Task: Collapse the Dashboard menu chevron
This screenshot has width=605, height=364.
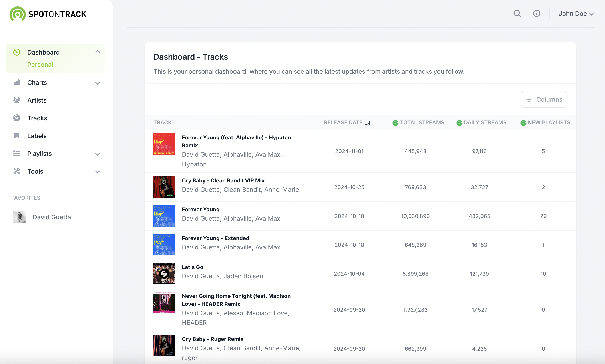Action: click(98, 51)
